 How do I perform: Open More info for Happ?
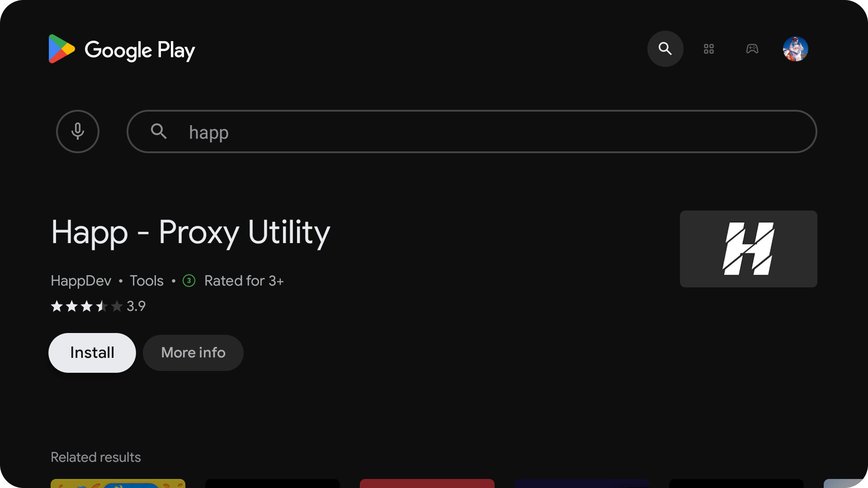193,352
